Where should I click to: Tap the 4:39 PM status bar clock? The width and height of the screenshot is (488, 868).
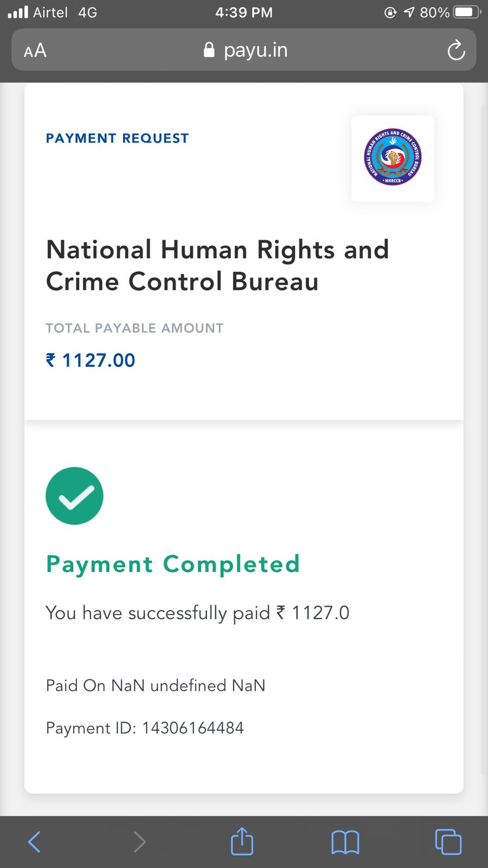244,12
